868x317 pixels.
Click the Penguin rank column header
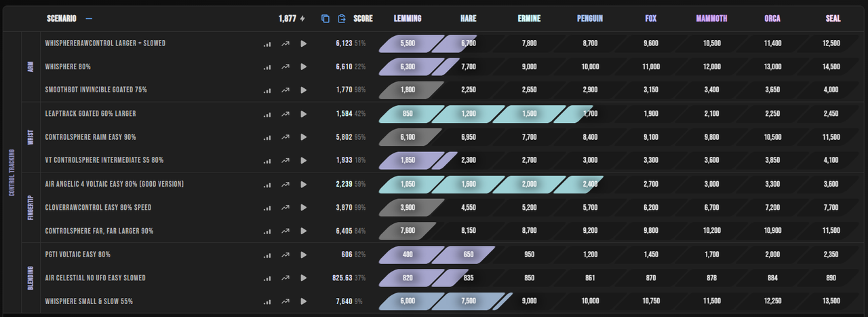click(590, 19)
